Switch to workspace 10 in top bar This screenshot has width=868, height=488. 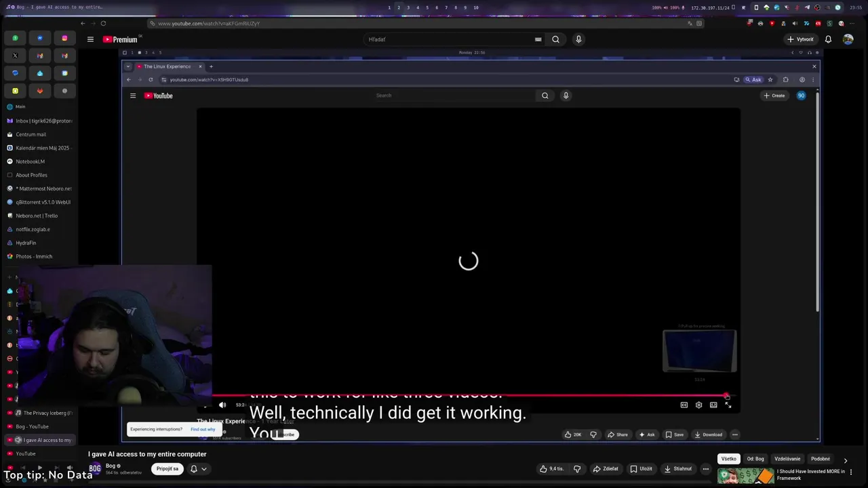[476, 7]
